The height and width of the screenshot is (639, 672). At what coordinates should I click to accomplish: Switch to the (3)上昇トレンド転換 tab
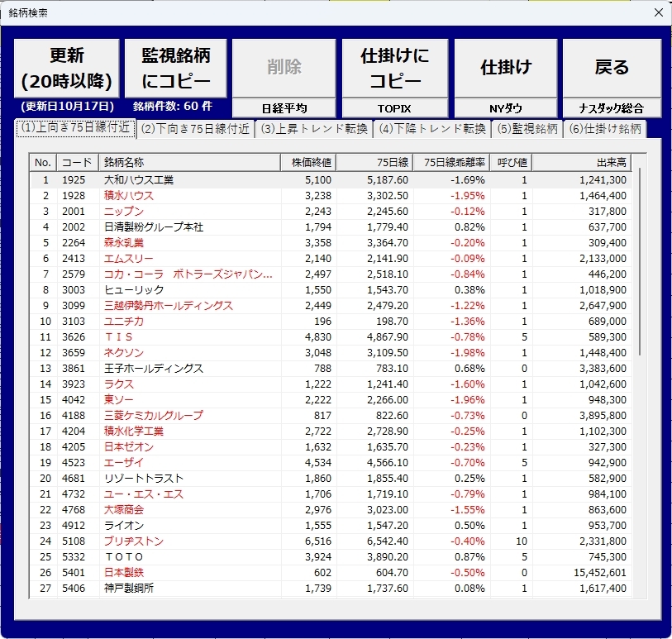click(x=314, y=129)
